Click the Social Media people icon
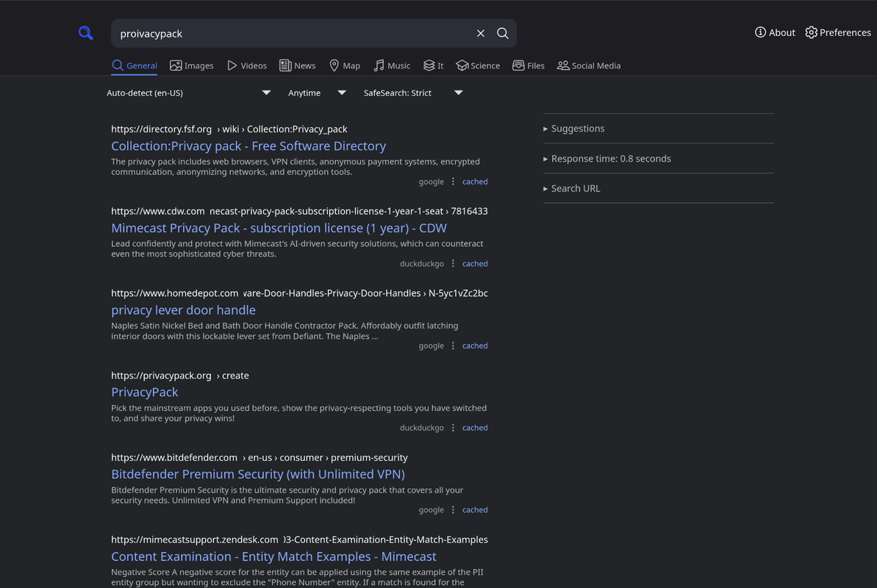The width and height of the screenshot is (877, 588). (562, 65)
